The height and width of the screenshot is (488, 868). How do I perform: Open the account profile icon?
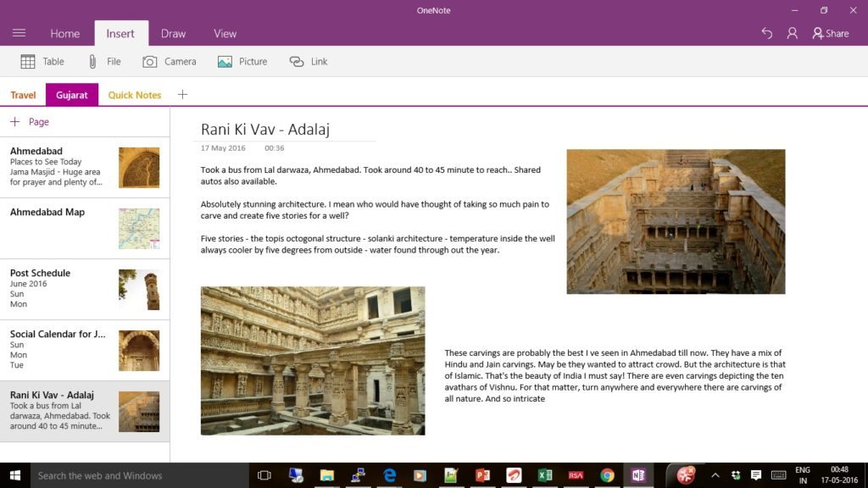coord(792,33)
